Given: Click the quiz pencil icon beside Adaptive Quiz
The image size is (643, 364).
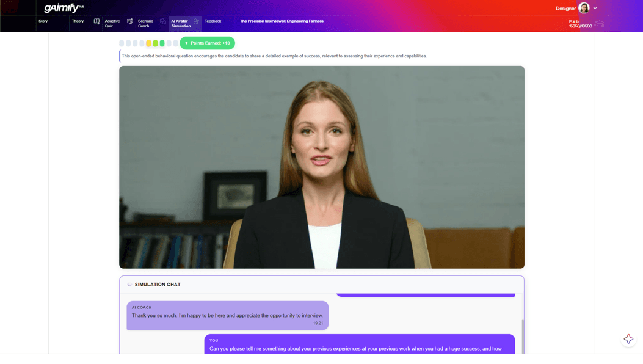Looking at the screenshot, I should tap(129, 21).
